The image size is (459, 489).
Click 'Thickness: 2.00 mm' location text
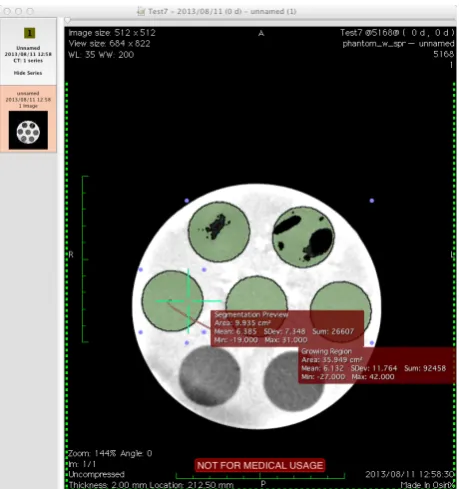coord(151,485)
